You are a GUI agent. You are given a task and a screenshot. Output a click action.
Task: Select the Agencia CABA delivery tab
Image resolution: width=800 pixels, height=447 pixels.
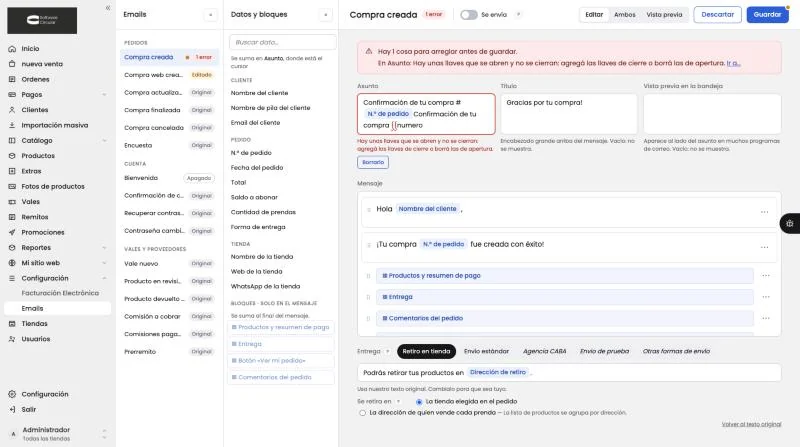click(544, 352)
